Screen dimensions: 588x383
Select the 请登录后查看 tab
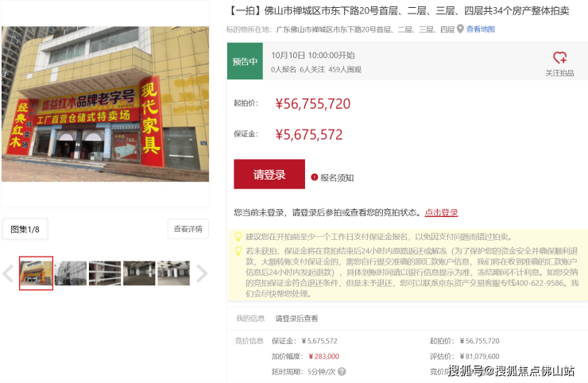tap(296, 318)
